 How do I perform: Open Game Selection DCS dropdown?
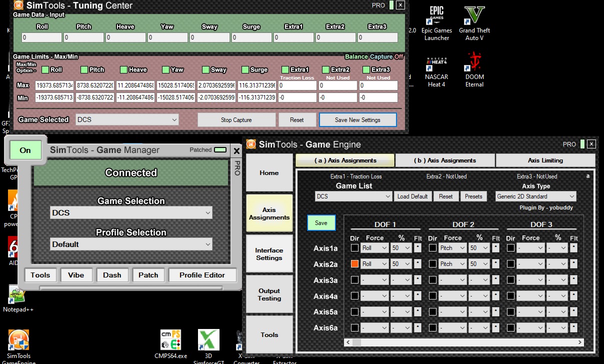click(131, 212)
